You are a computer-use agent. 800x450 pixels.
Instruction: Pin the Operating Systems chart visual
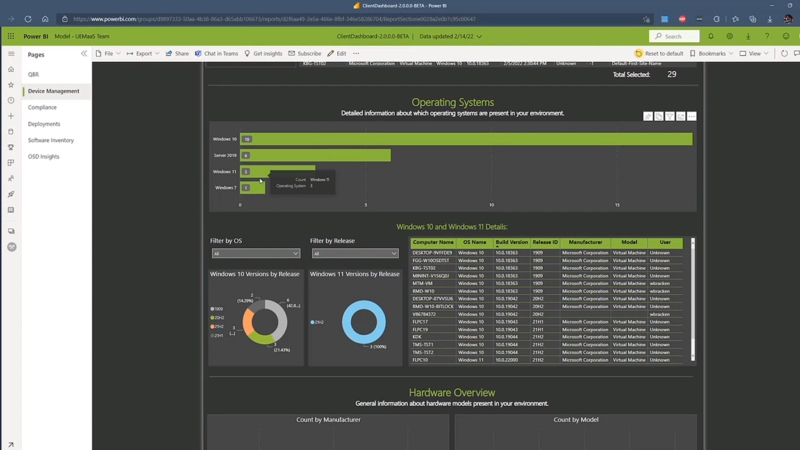[648, 116]
